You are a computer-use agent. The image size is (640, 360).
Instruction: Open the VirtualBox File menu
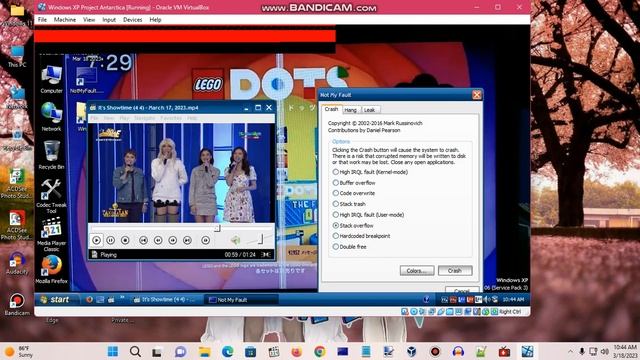[42, 20]
